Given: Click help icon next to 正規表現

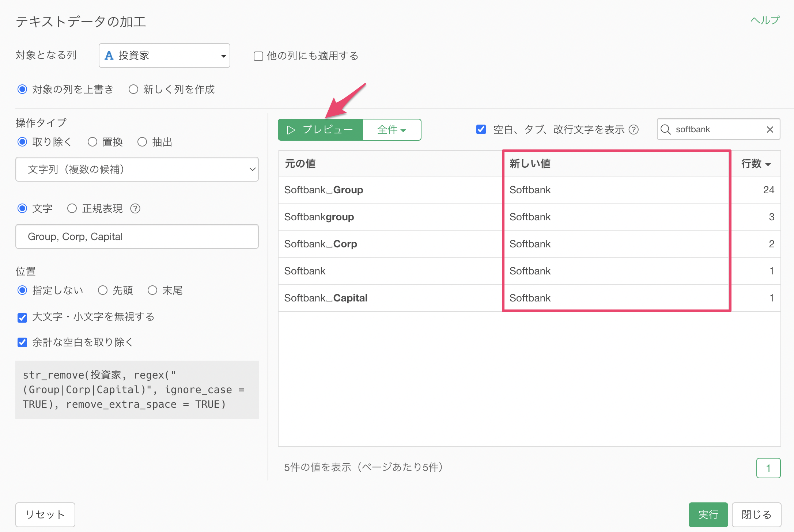Looking at the screenshot, I should 135,208.
